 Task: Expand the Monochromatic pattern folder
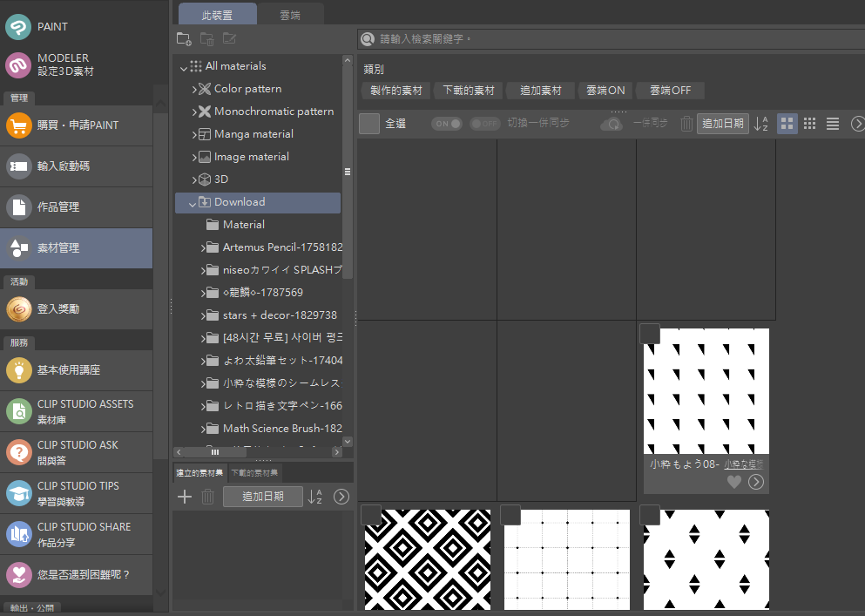[x=194, y=112]
